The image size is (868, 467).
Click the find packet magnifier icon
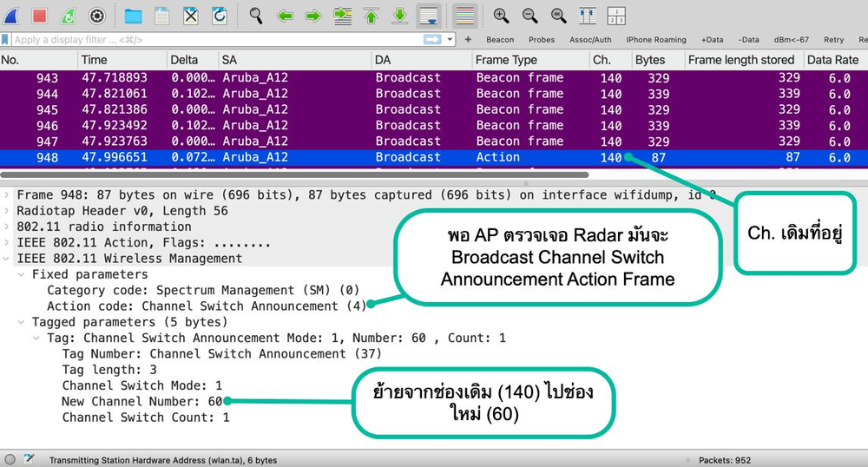[256, 15]
